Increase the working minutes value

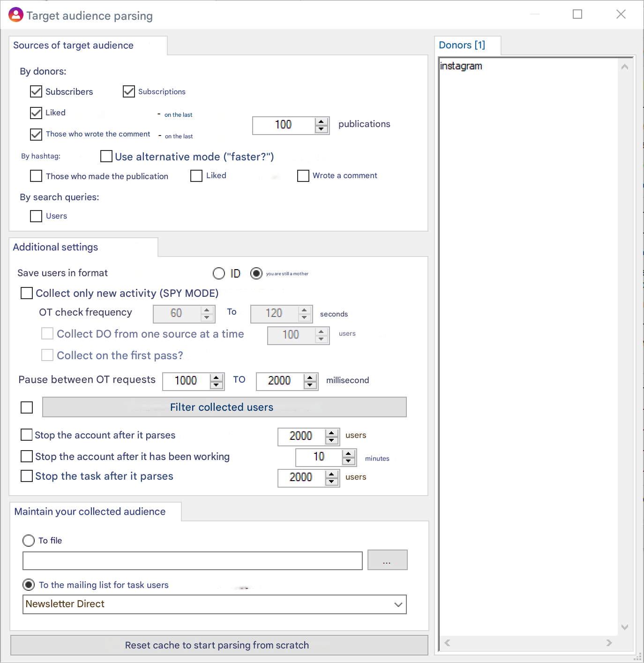pyautogui.click(x=348, y=453)
